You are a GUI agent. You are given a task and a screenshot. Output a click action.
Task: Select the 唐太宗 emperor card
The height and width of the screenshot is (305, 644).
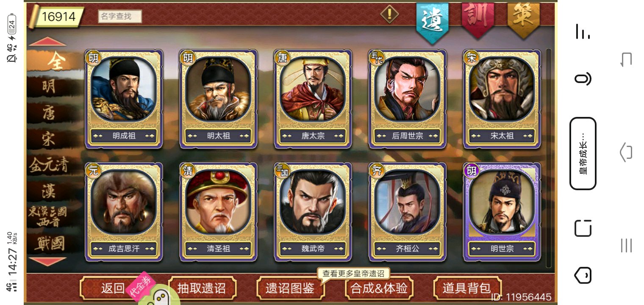click(x=313, y=99)
